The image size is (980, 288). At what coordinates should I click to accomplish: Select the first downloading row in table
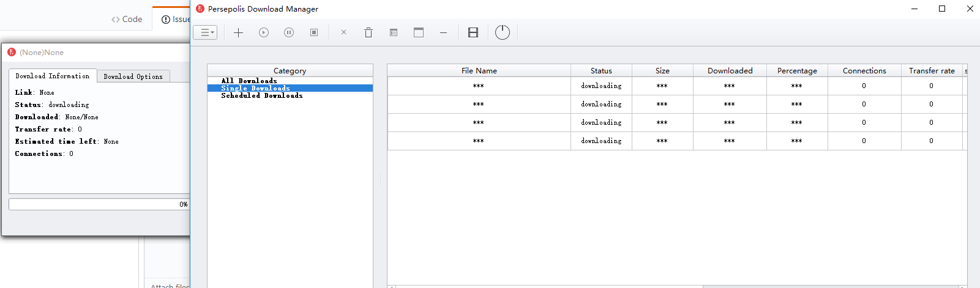point(677,86)
